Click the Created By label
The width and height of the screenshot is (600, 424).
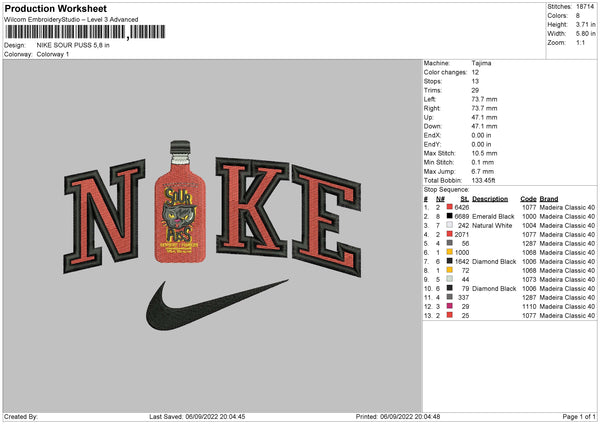coord(21,416)
